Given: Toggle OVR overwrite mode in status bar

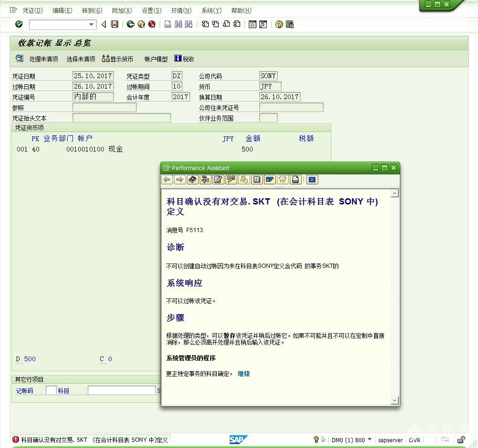Looking at the screenshot, I should 415,440.
